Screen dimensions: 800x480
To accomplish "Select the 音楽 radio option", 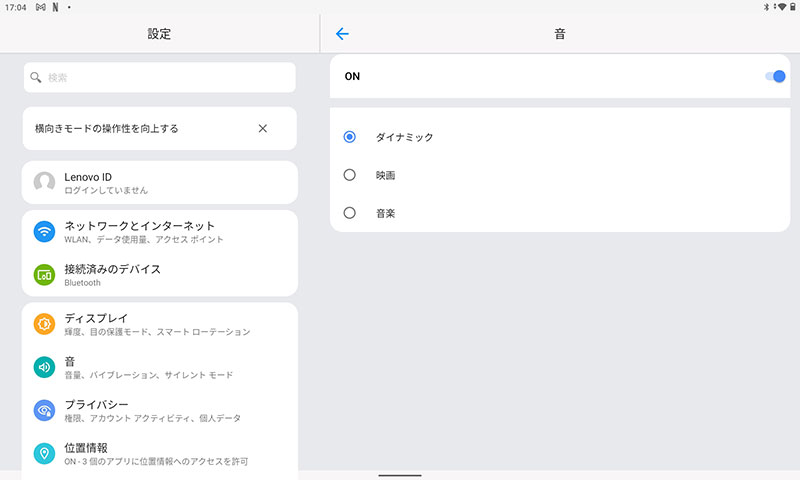I will 349,213.
